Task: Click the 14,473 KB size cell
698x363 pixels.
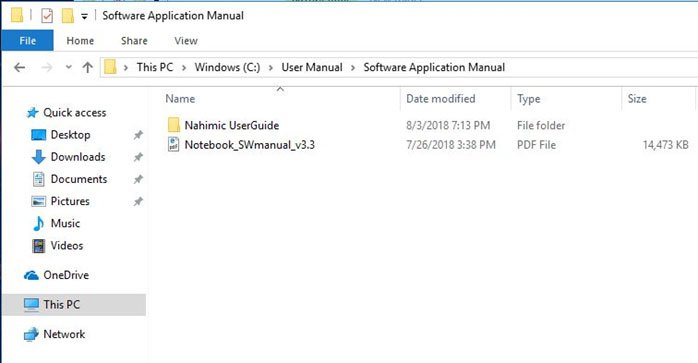Action: point(666,145)
